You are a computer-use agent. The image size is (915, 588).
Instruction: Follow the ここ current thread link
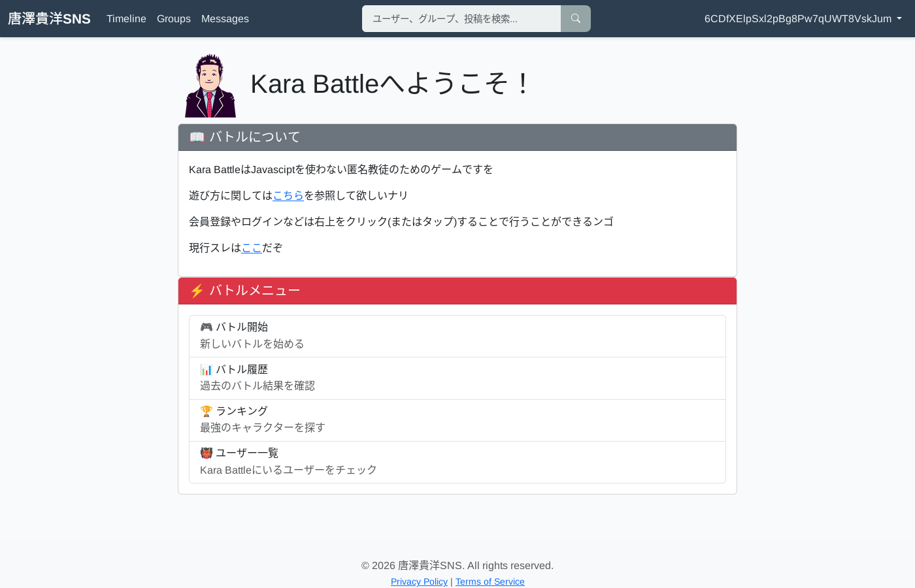point(252,248)
